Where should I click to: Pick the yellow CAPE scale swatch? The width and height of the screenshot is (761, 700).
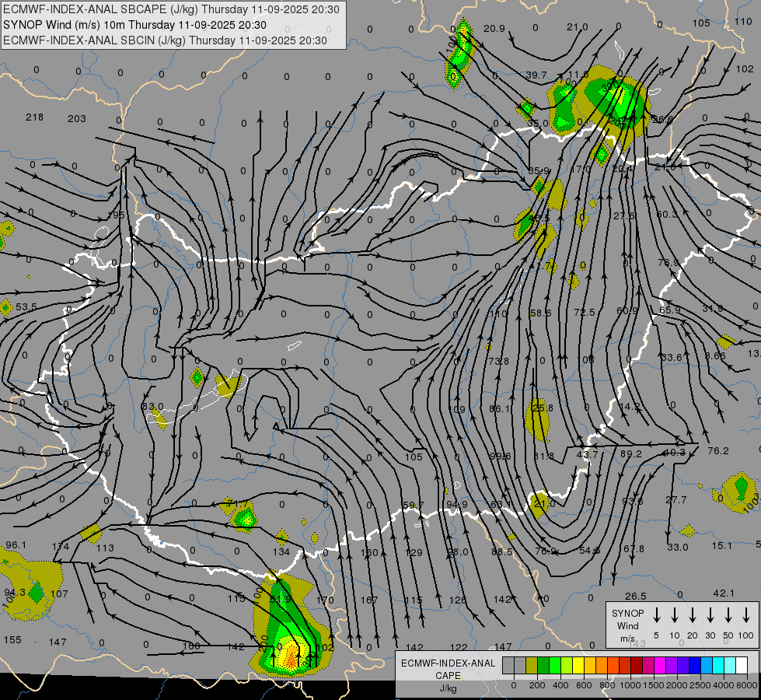[578, 665]
